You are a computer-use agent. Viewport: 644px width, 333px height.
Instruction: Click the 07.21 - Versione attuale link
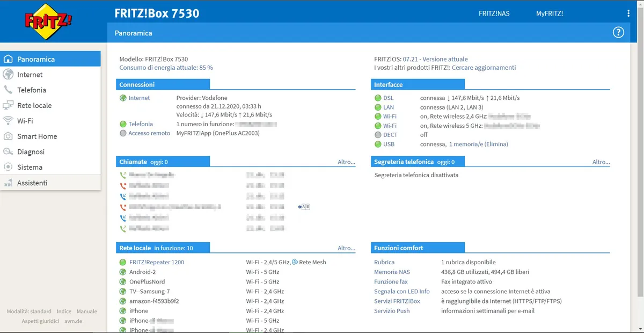pyautogui.click(x=435, y=59)
